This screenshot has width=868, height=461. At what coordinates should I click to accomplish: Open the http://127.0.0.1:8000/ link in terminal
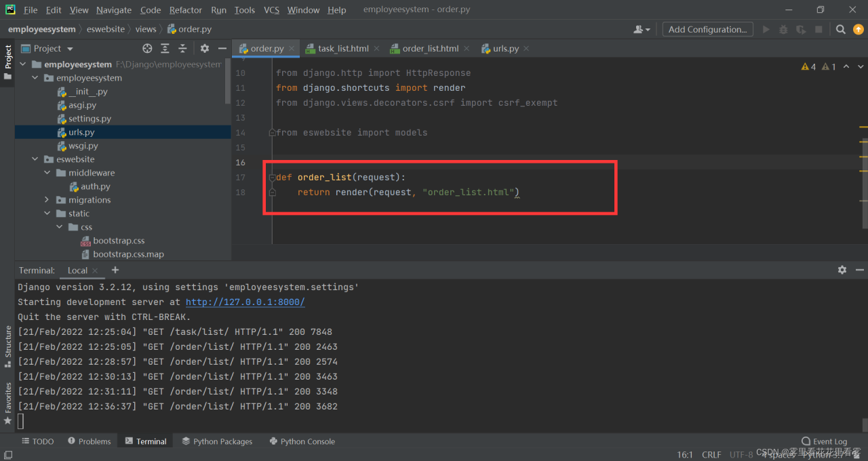pyautogui.click(x=245, y=302)
